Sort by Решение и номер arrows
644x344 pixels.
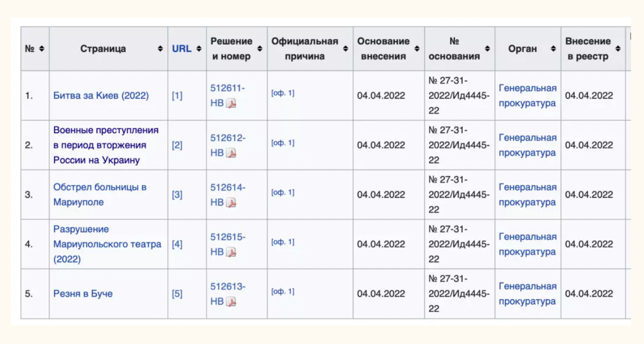[260, 49]
